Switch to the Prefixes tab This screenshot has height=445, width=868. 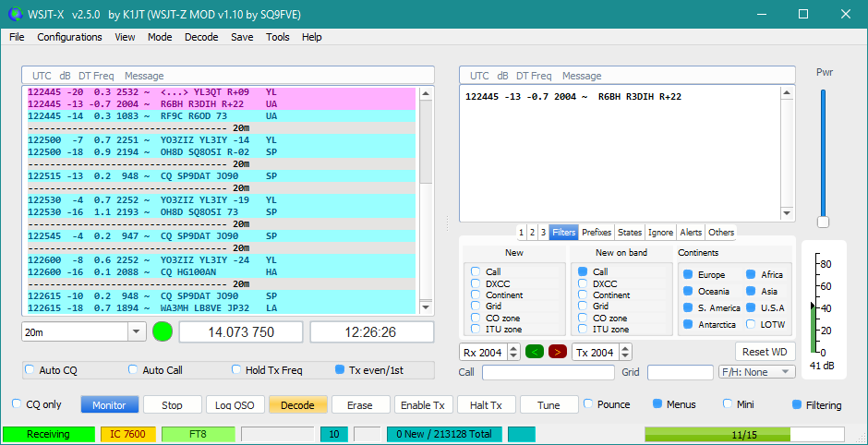[597, 233]
